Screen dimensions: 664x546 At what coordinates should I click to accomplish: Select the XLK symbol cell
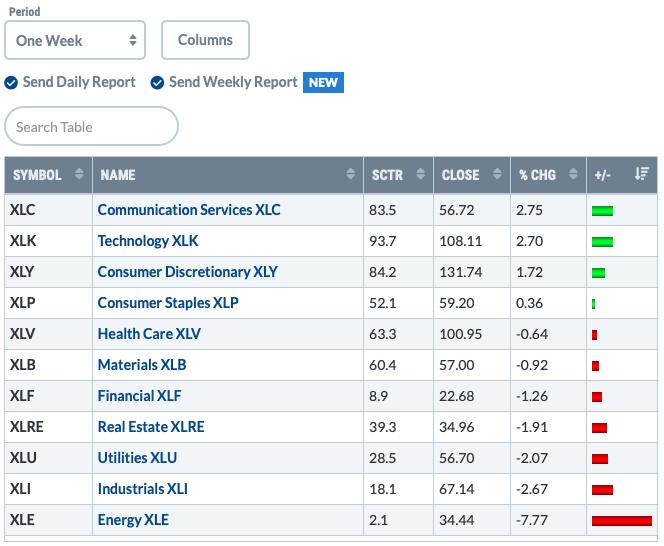tap(48, 241)
